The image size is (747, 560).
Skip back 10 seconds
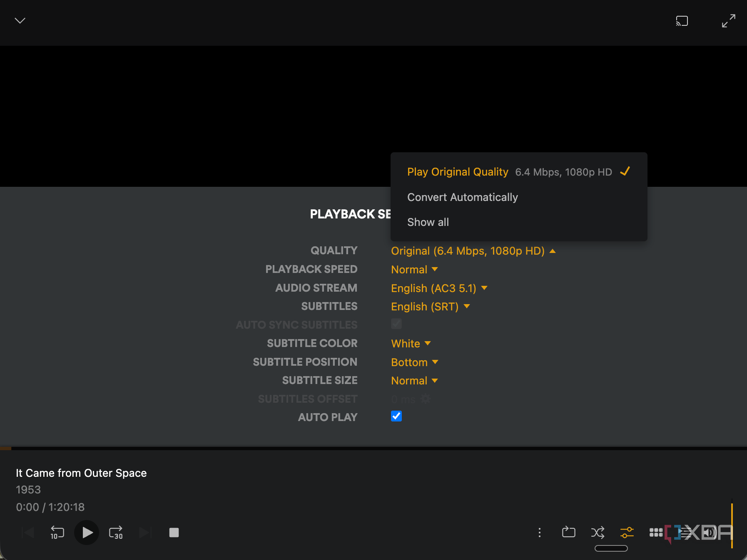57,533
